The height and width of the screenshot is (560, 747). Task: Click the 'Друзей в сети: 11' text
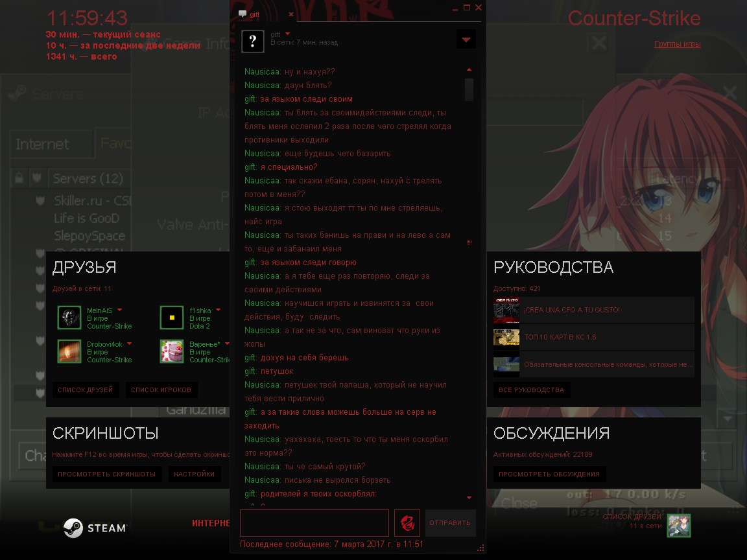[82, 288]
